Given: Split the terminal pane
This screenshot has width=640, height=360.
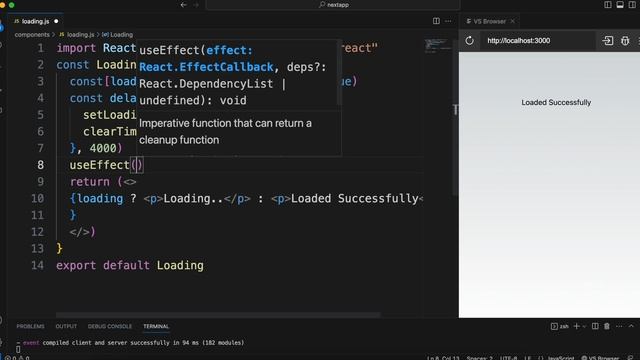Looking at the screenshot, I should tap(595, 326).
